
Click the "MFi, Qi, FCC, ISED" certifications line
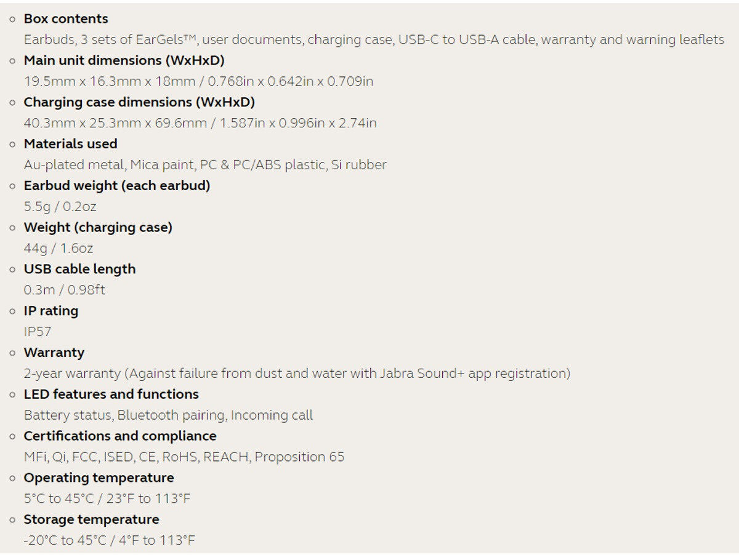coord(184,457)
